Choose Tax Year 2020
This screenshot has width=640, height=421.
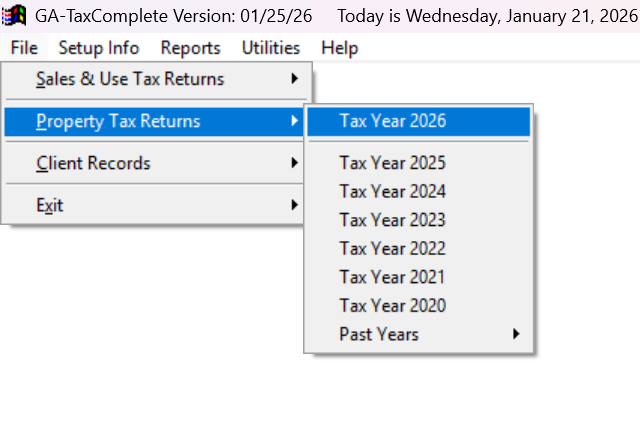click(392, 305)
